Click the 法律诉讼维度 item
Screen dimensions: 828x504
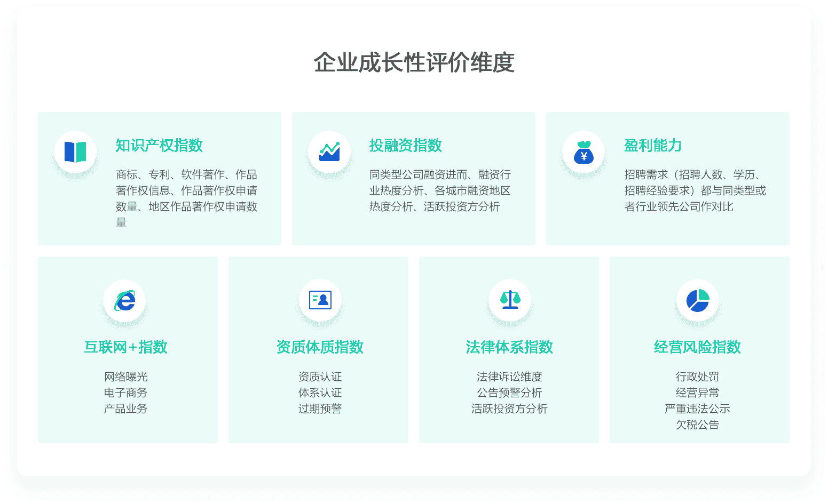[x=509, y=377]
